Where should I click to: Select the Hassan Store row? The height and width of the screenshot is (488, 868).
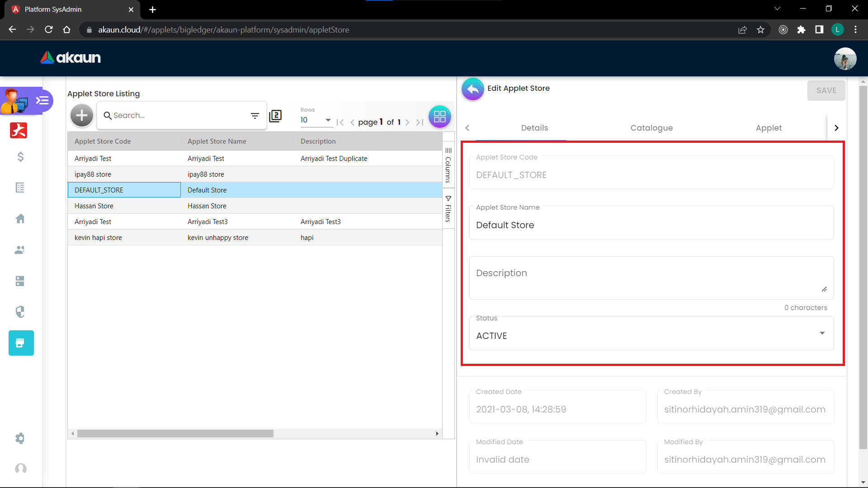tap(207, 206)
